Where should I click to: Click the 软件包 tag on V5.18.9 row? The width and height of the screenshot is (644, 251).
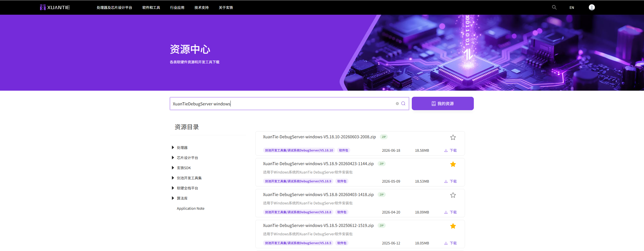click(x=342, y=181)
